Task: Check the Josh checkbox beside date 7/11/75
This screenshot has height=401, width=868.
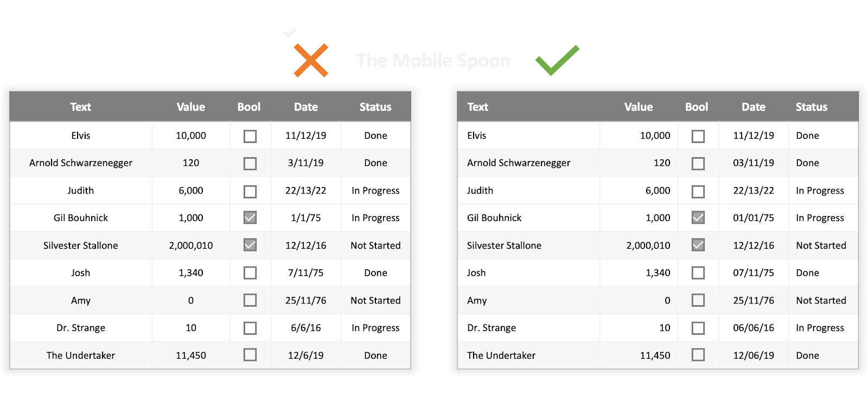Action: [x=250, y=273]
